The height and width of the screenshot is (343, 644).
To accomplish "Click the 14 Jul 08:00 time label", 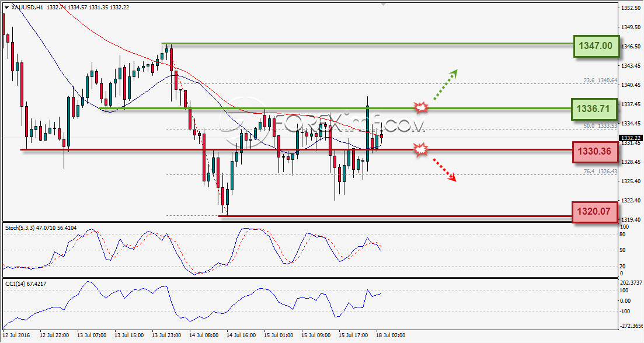I will [204, 335].
